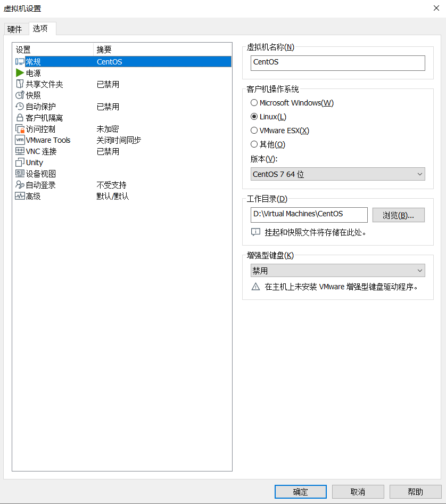The width and height of the screenshot is (446, 504).
Task: Select the 高级 advanced item in list
Action: point(33,196)
